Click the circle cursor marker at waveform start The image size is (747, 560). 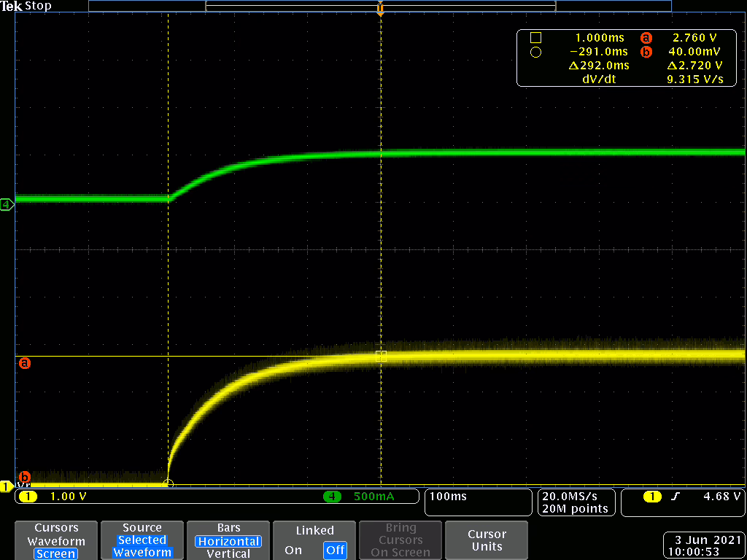point(169,483)
